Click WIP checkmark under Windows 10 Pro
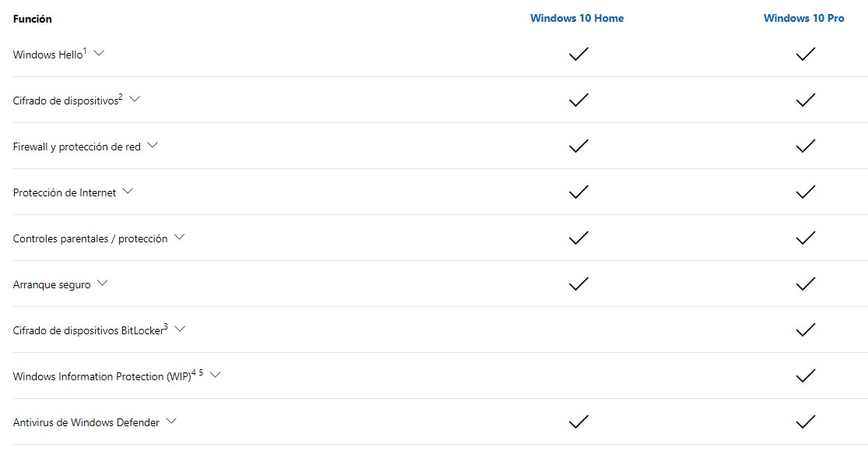868x455 pixels. (x=806, y=376)
